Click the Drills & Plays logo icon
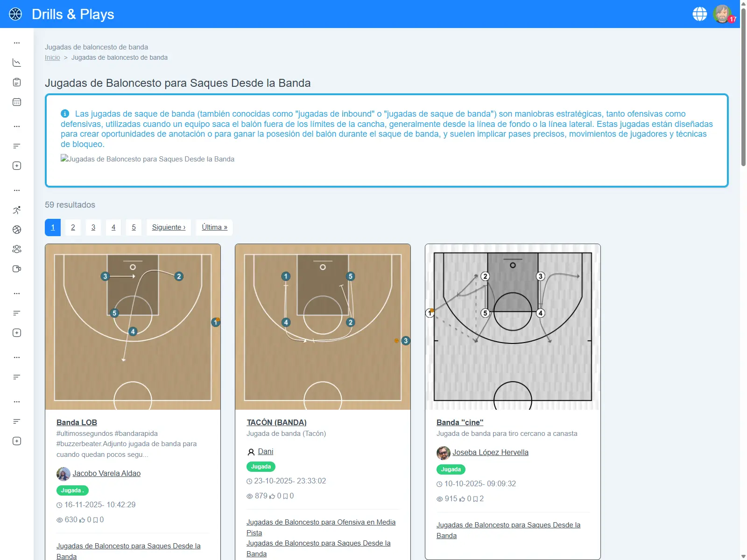Image resolution: width=747 pixels, height=560 pixels. 15,14
